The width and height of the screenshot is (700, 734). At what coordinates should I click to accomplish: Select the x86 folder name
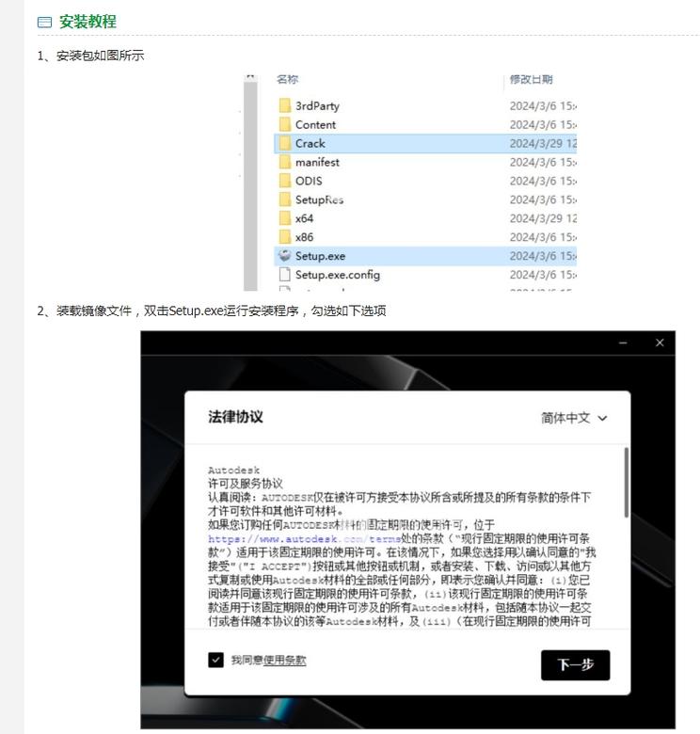click(304, 237)
